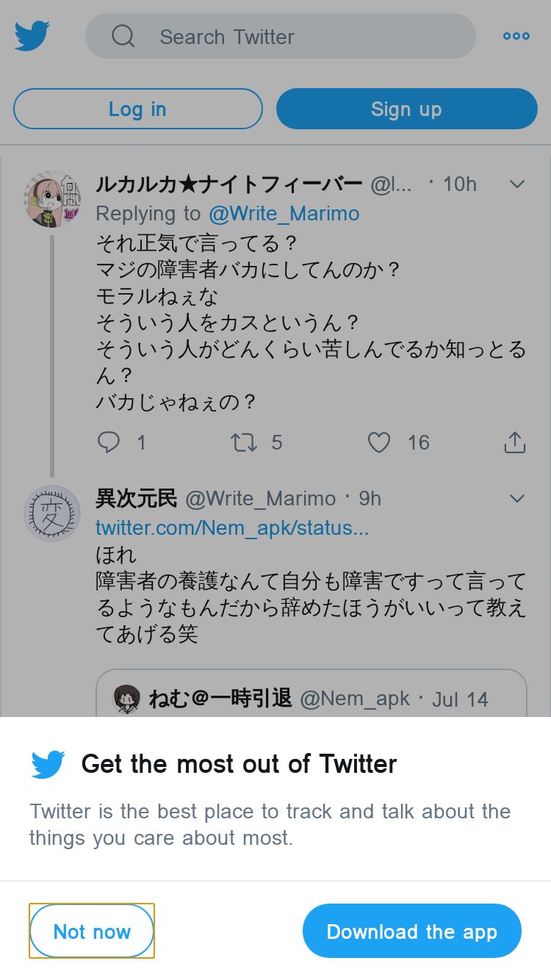Click the Twitter bird icon in the app banner

(x=48, y=765)
